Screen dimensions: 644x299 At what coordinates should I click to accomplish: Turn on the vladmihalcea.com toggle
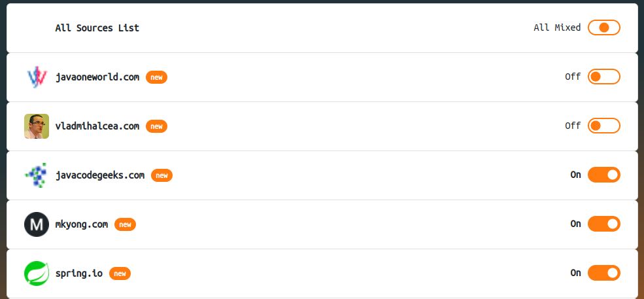tap(603, 126)
